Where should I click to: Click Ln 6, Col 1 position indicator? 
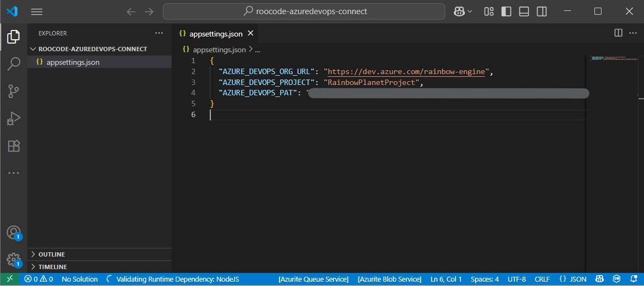point(446,279)
